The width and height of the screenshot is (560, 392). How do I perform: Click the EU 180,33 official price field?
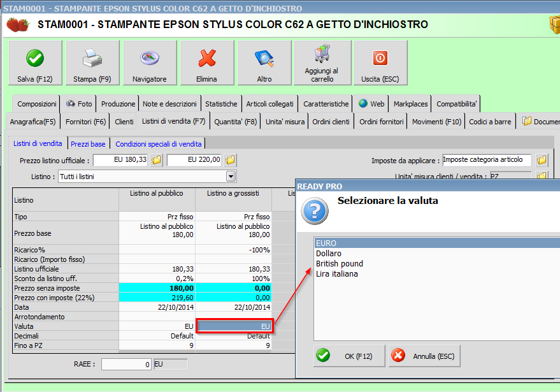[x=120, y=160]
